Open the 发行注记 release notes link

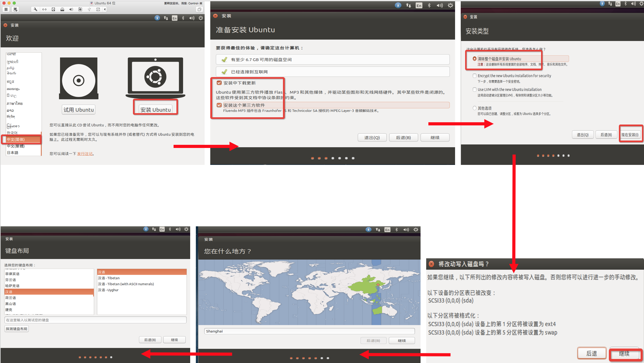[x=85, y=154]
